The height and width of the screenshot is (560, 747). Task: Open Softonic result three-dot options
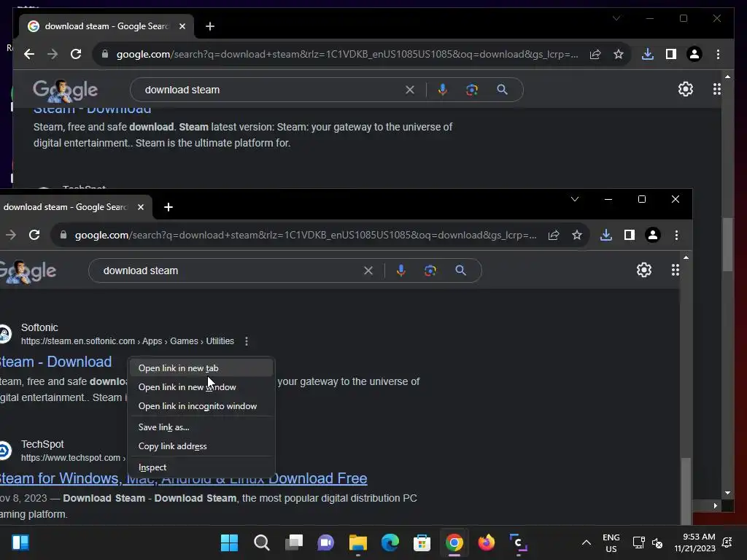click(247, 341)
